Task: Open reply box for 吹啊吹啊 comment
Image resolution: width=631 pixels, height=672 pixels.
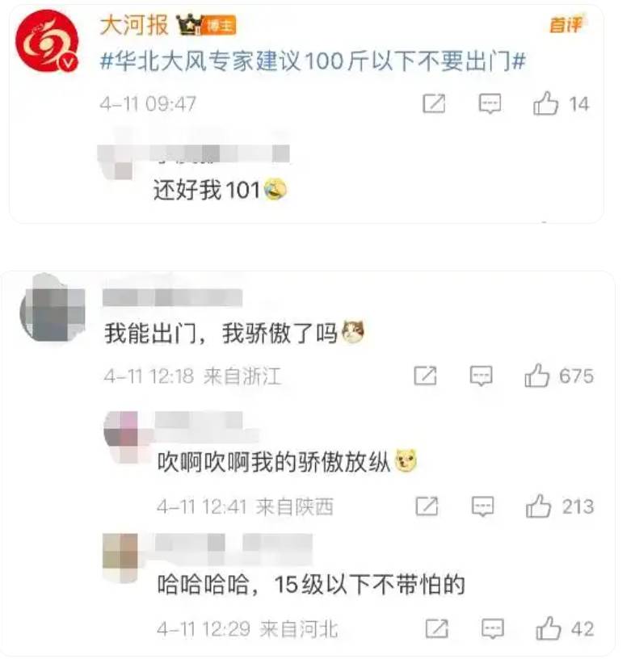Action: pyautogui.click(x=482, y=506)
